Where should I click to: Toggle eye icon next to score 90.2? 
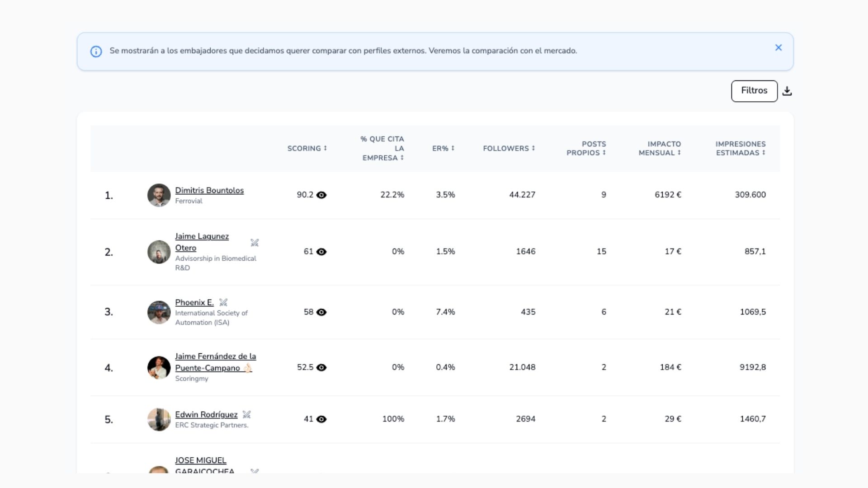pos(321,195)
